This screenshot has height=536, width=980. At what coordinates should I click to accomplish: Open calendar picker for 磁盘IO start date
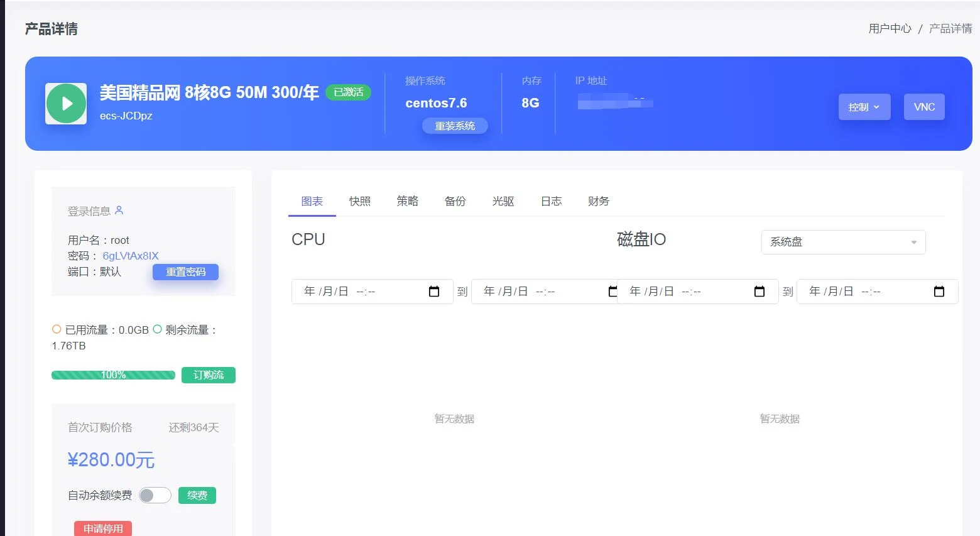tap(759, 292)
